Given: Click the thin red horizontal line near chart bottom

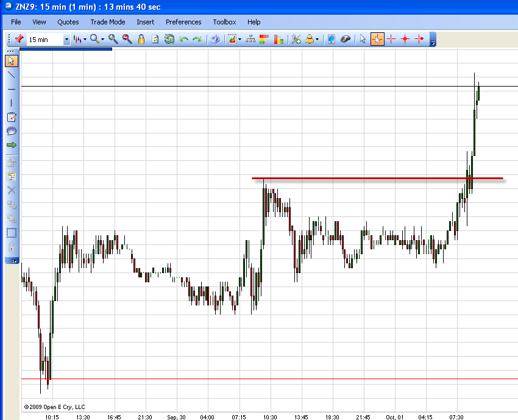Looking at the screenshot, I should click(269, 379).
